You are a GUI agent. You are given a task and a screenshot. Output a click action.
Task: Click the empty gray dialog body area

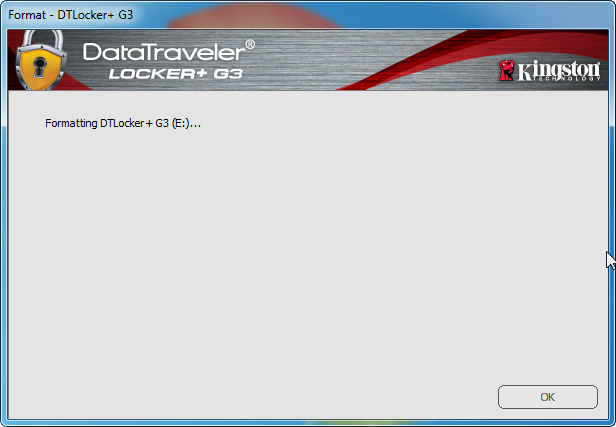[x=306, y=255]
